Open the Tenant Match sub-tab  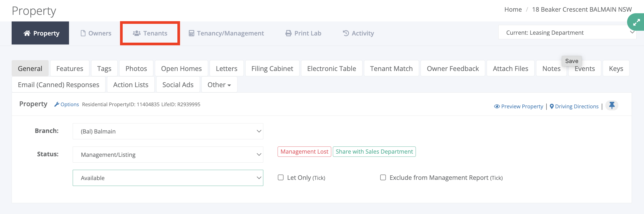click(x=391, y=69)
